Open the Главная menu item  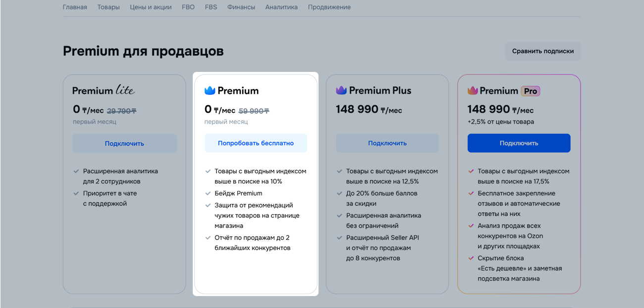tap(75, 7)
